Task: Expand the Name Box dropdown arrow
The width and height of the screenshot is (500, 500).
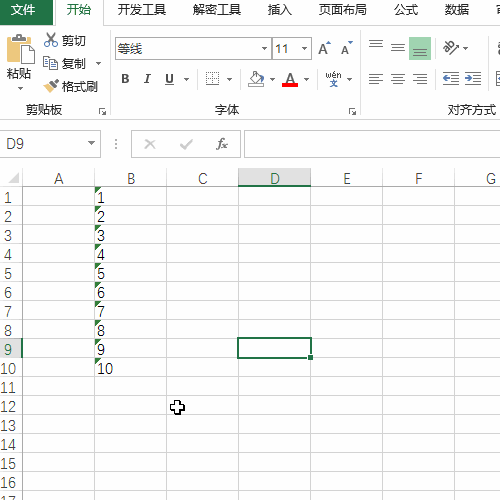Action: 91,143
